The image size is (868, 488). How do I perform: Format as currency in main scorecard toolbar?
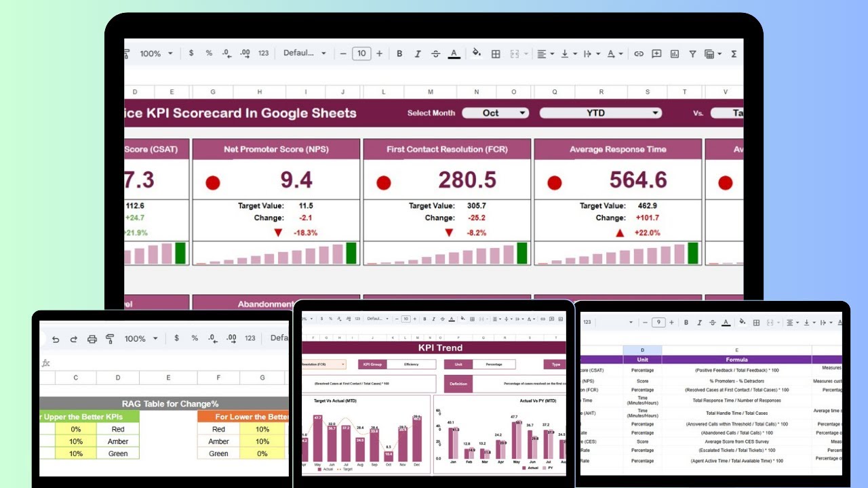pyautogui.click(x=191, y=53)
